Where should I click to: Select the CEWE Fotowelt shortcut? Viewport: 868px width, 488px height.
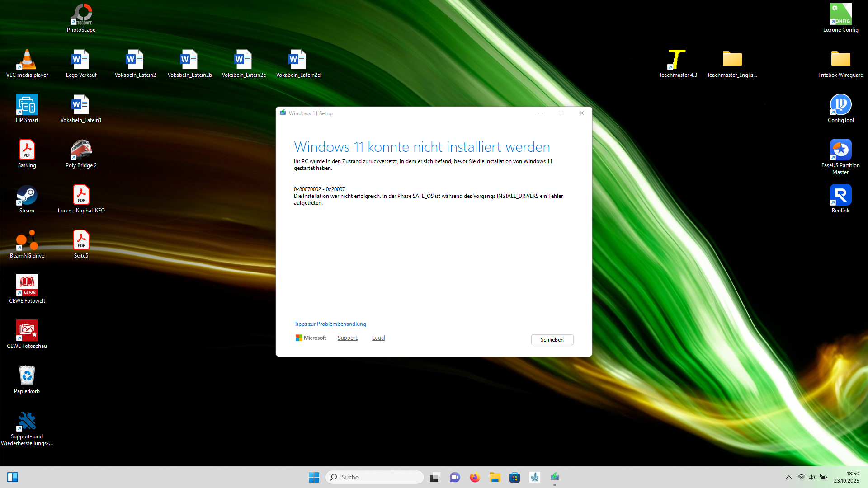coord(27,289)
